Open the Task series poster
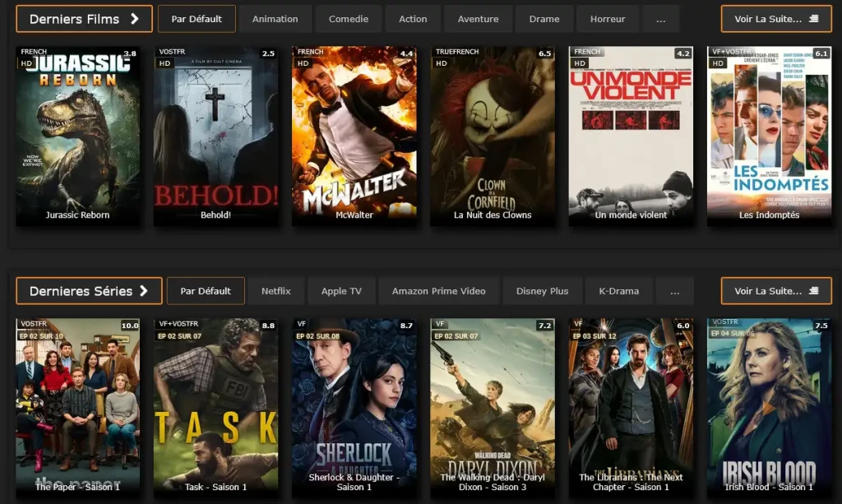The width and height of the screenshot is (842, 504). [x=216, y=408]
